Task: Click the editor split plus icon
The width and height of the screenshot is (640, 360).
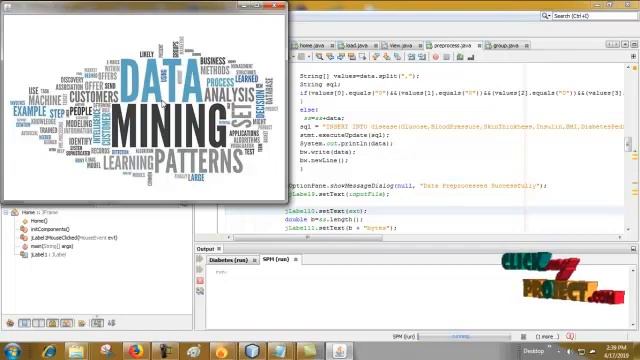Action: pyautogui.click(x=633, y=57)
